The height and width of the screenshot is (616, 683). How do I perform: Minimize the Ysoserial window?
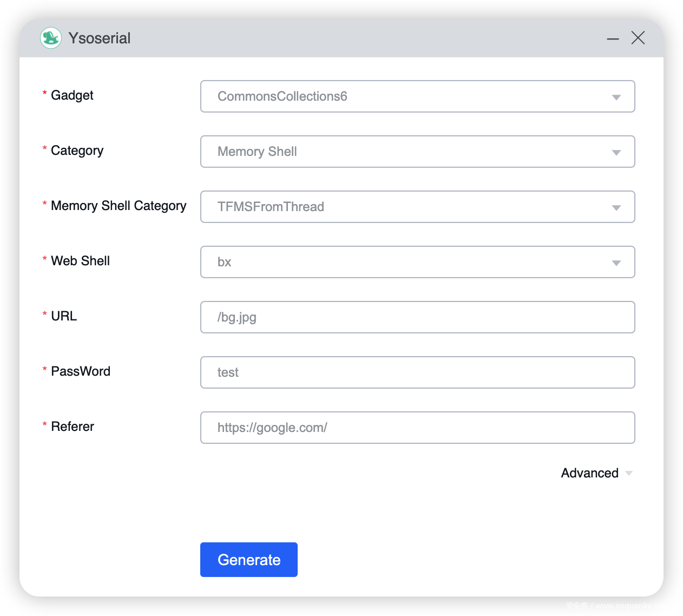(613, 38)
